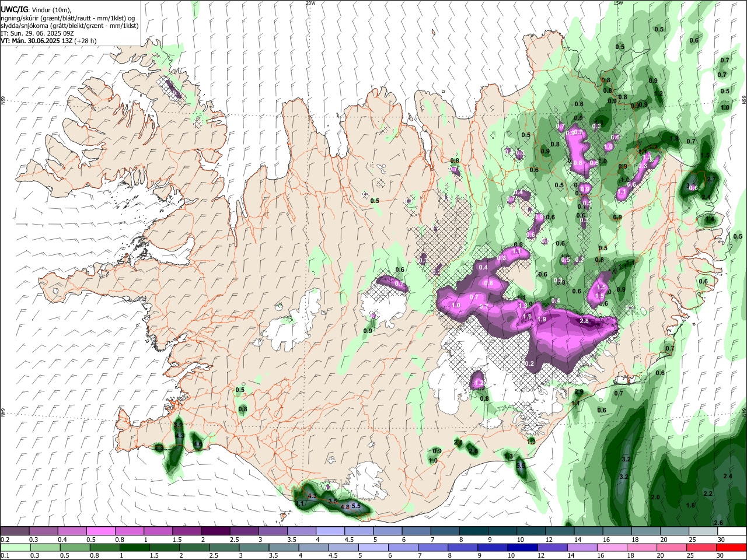Click the '1.9' value in the purple snow area
The width and height of the screenshot is (747, 560).
[542, 320]
